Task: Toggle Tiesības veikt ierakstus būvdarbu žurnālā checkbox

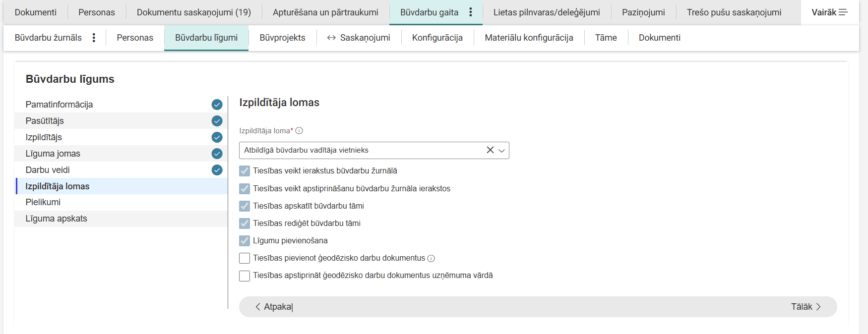Action: (x=245, y=171)
